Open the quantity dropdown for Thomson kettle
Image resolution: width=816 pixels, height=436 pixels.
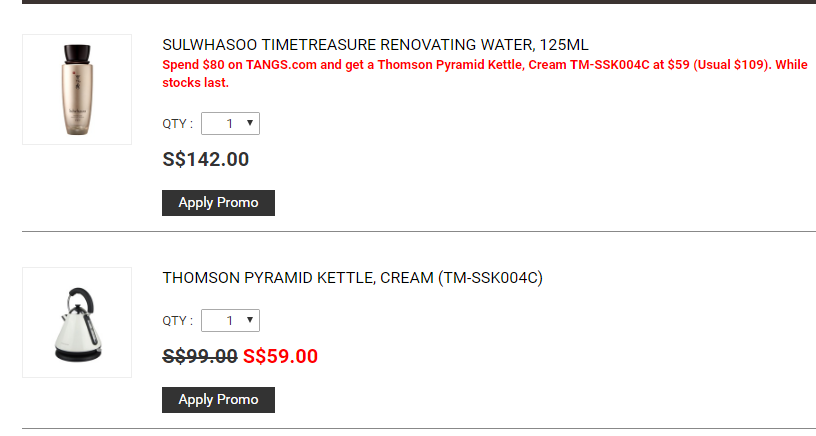(231, 321)
